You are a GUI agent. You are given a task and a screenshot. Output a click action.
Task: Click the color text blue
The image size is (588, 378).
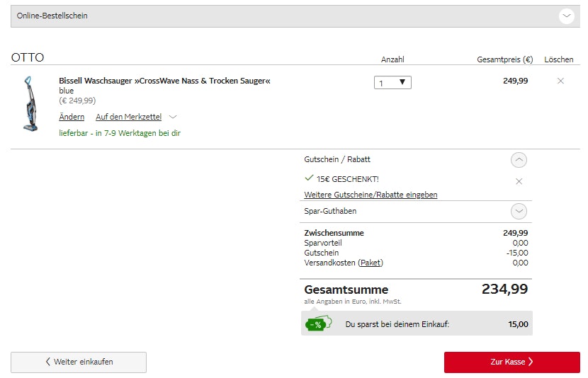tap(67, 91)
